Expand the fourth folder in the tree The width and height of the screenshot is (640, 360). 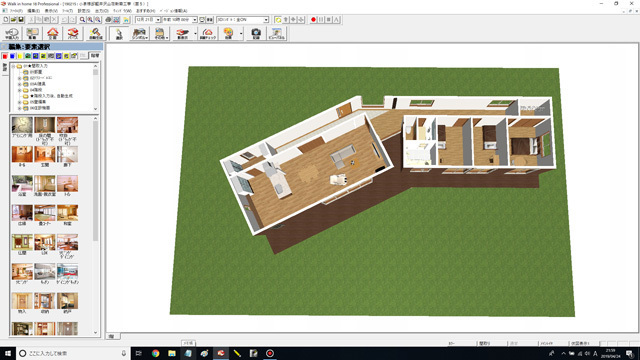click(x=19, y=90)
